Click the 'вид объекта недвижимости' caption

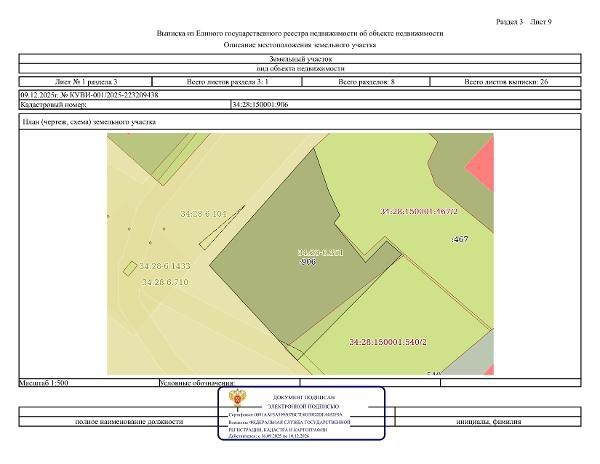[x=300, y=68]
